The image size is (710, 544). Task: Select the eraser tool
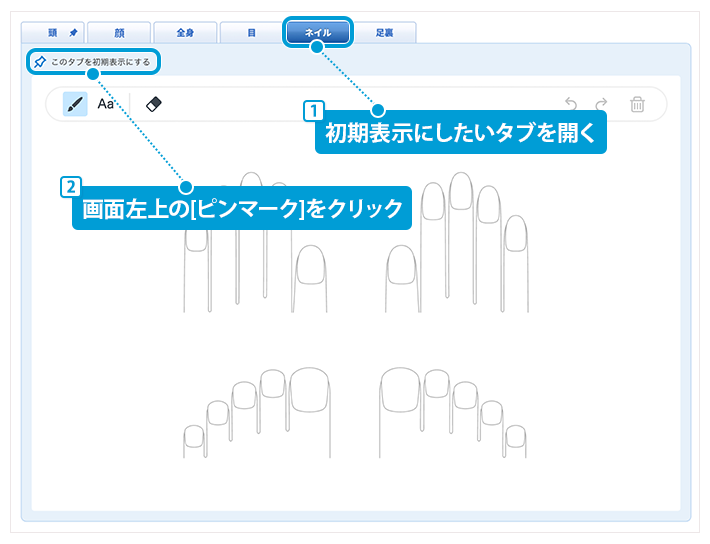point(153,104)
